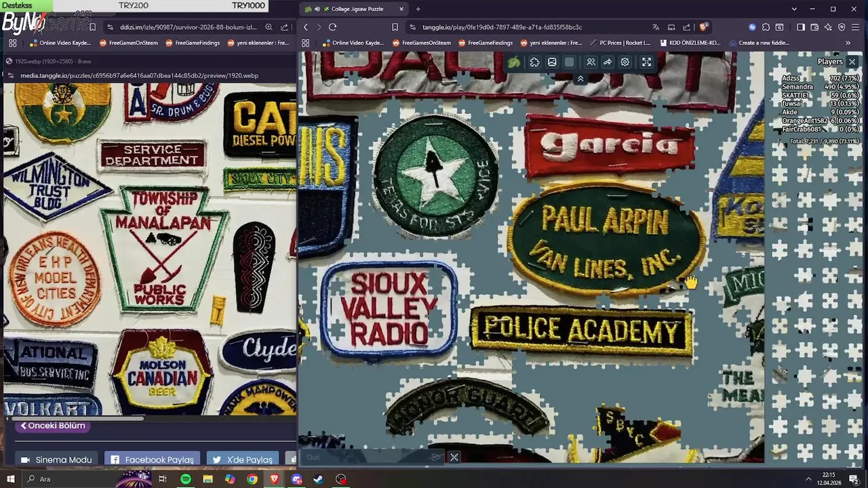Open PC Prices Rocket League bookmark
Image resolution: width=868 pixels, height=488 pixels.
pos(619,43)
